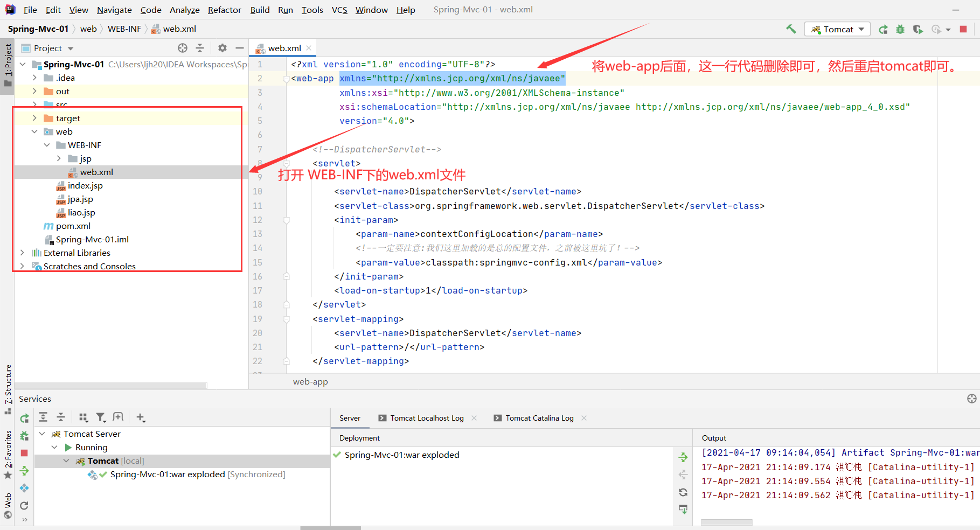Toggle fold marker at line 16 closing init-param
The height and width of the screenshot is (530, 980).
point(287,277)
